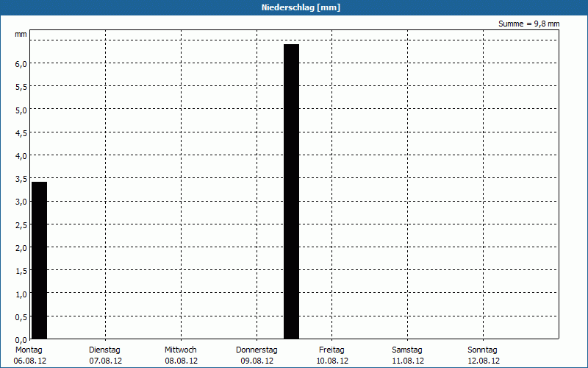Select the Montag precipitation bar

point(40,261)
